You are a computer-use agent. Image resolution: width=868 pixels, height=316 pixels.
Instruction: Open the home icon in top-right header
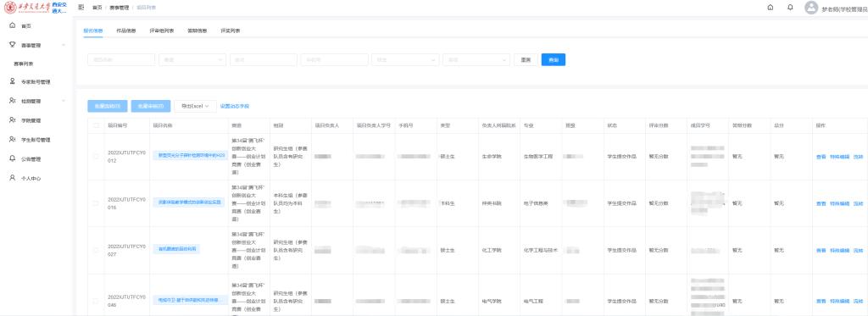coord(770,8)
